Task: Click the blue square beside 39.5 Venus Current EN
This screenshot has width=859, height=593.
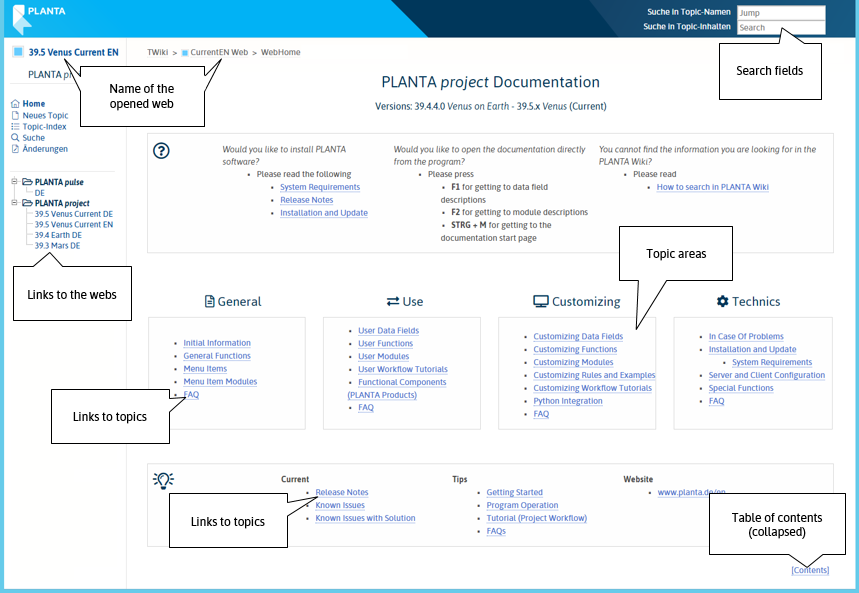Action: [18, 52]
